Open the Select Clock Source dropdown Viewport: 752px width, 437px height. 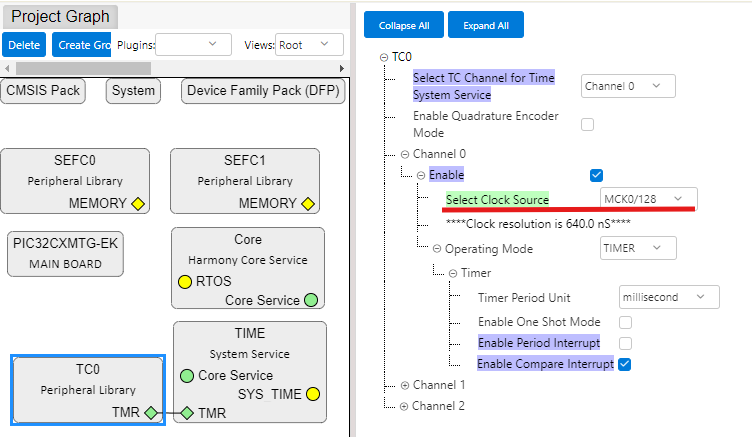click(x=648, y=200)
